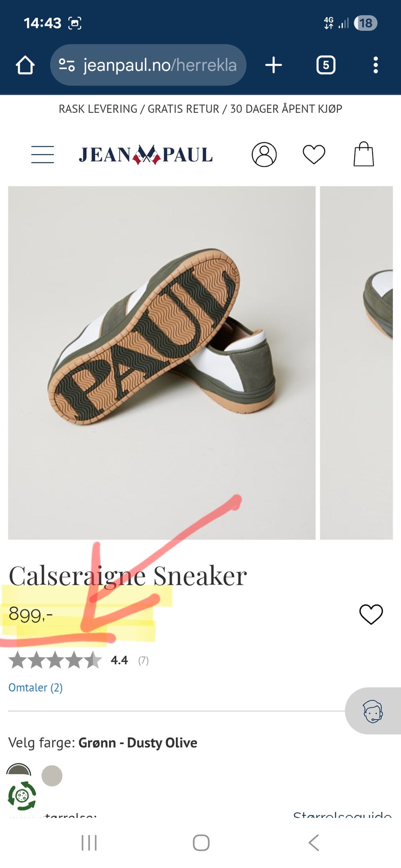Open browser three-dot overflow menu
Image resolution: width=401 pixels, height=868 pixels.
pyautogui.click(x=376, y=65)
